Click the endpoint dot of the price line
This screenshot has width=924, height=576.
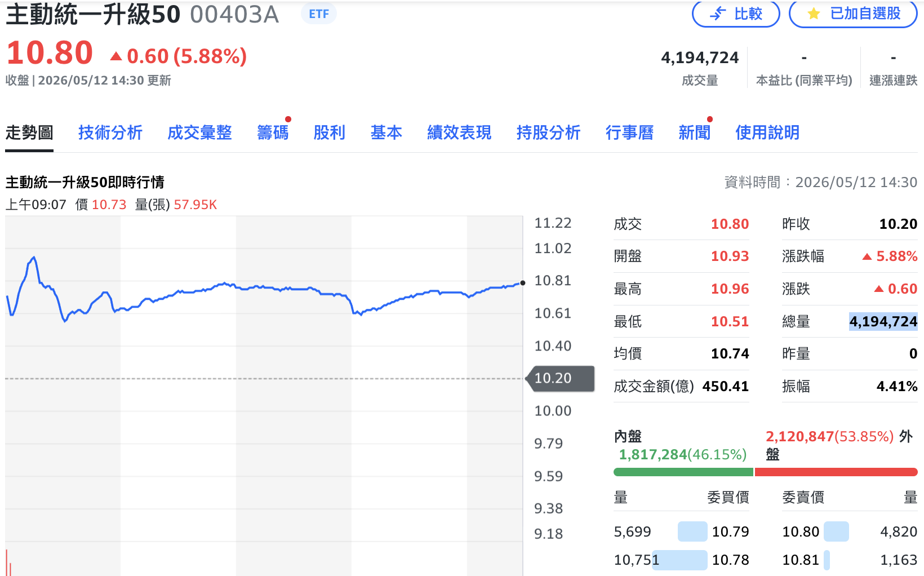pyautogui.click(x=523, y=283)
